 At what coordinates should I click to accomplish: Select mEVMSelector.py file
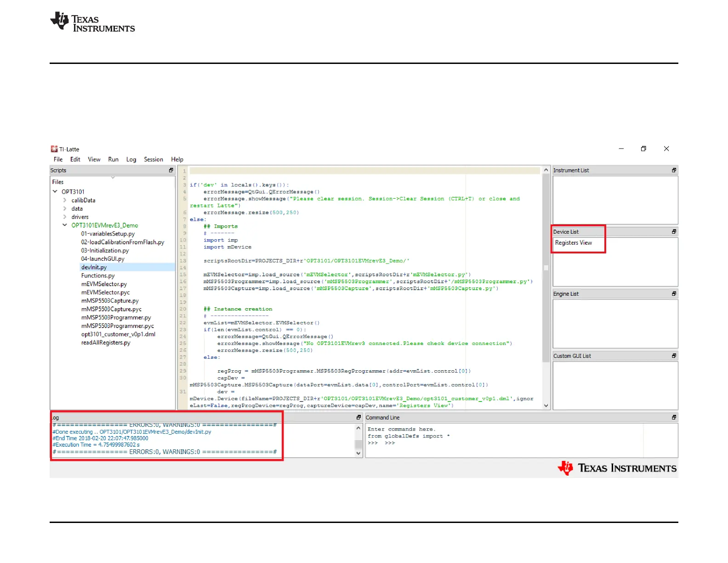pos(104,284)
